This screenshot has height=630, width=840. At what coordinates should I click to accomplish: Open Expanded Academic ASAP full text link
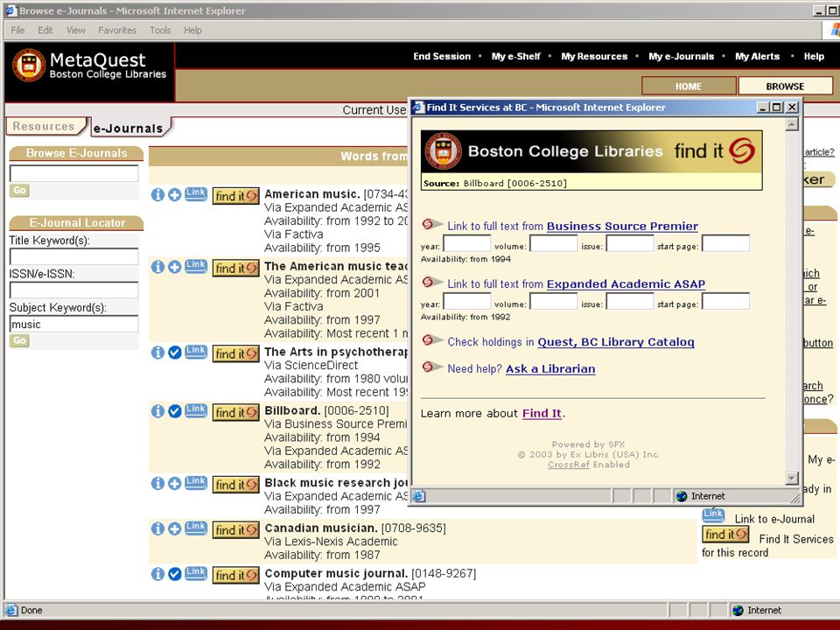(626, 283)
